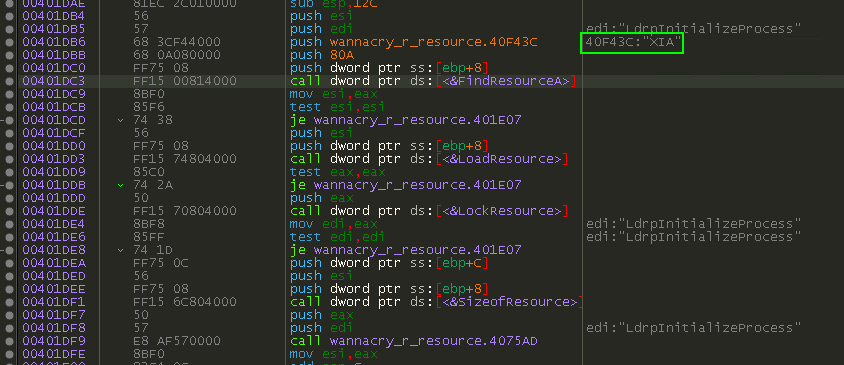The width and height of the screenshot is (844, 365).
Task: Select address 00401DB5
Action: (54, 29)
